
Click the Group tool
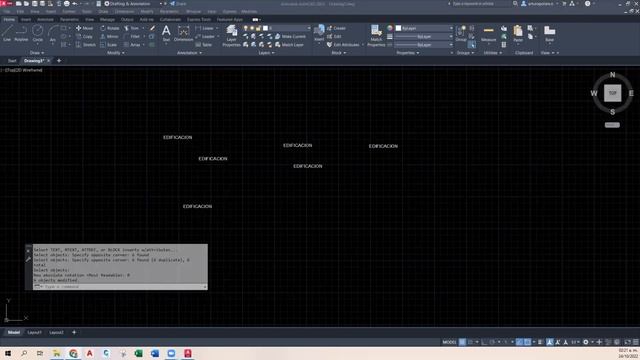[461, 33]
